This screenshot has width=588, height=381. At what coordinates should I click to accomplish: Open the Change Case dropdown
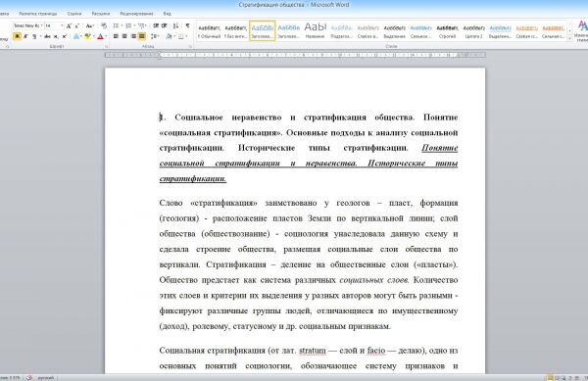pos(89,25)
